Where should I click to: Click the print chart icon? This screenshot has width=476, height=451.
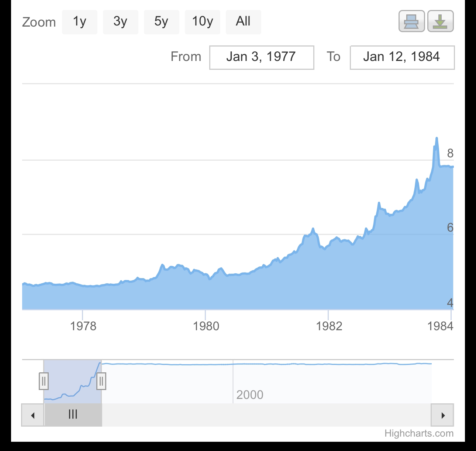[x=412, y=21]
